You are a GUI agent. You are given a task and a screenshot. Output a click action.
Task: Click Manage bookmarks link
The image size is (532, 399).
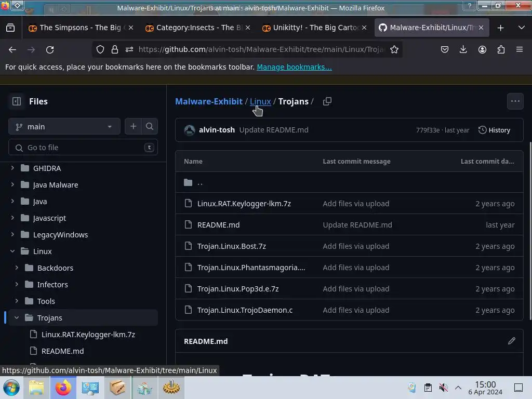294,67
